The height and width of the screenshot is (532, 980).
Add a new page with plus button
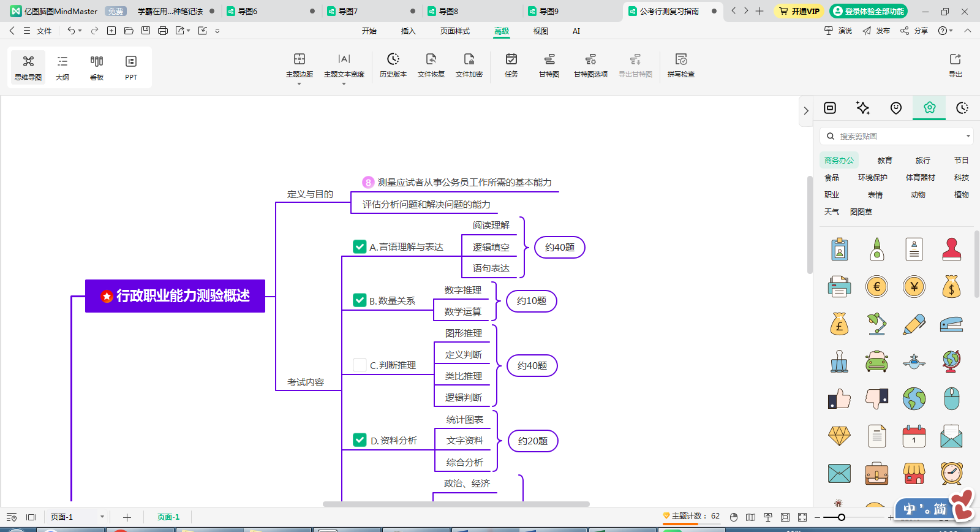coord(127,517)
